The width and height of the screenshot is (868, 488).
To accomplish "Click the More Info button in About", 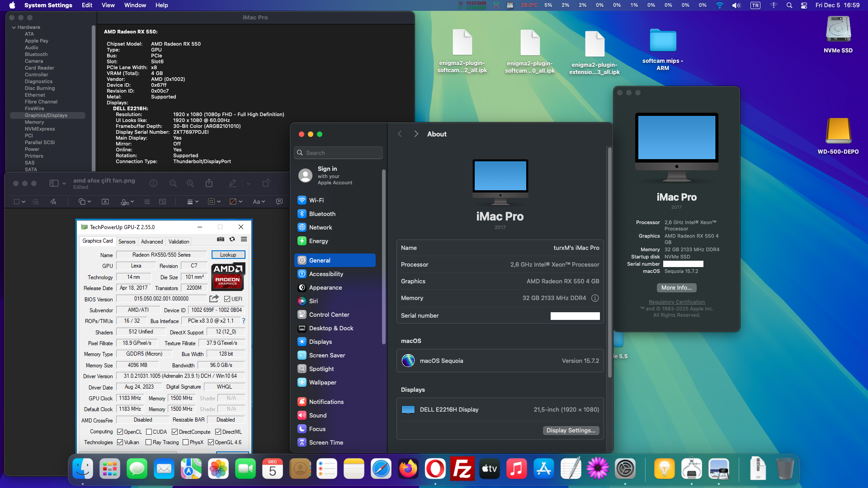I will [676, 287].
